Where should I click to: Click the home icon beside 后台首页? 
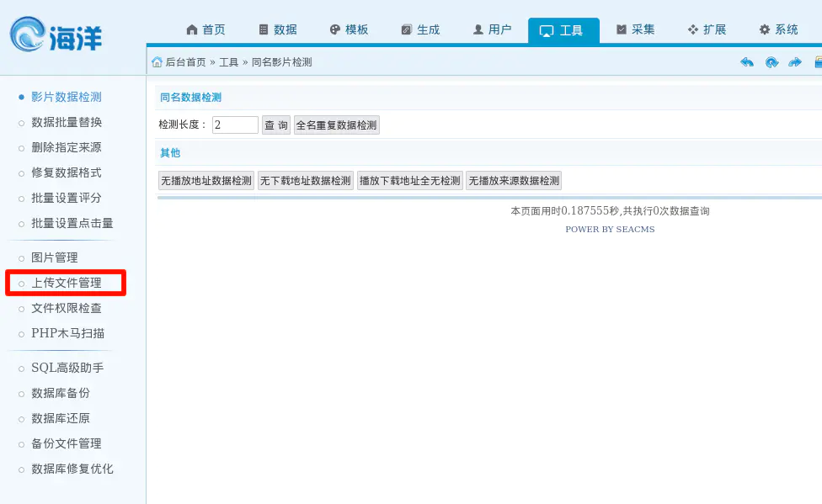(157, 62)
